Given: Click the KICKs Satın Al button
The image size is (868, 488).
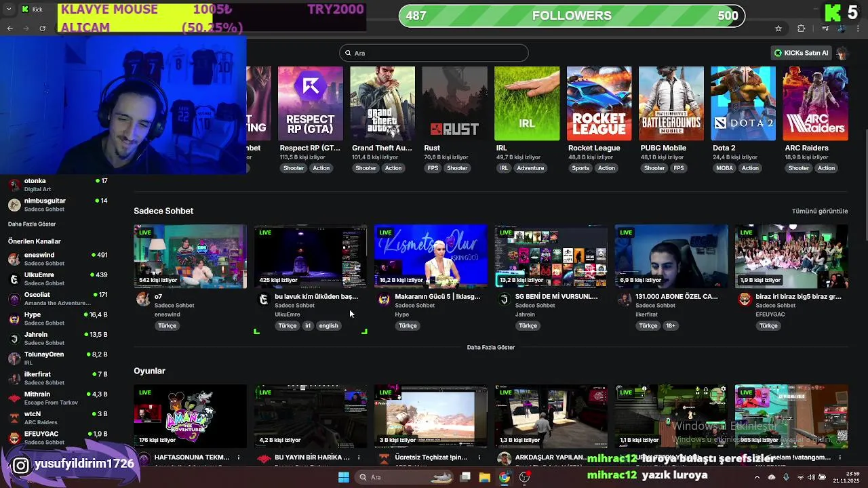Looking at the screenshot, I should tap(802, 53).
